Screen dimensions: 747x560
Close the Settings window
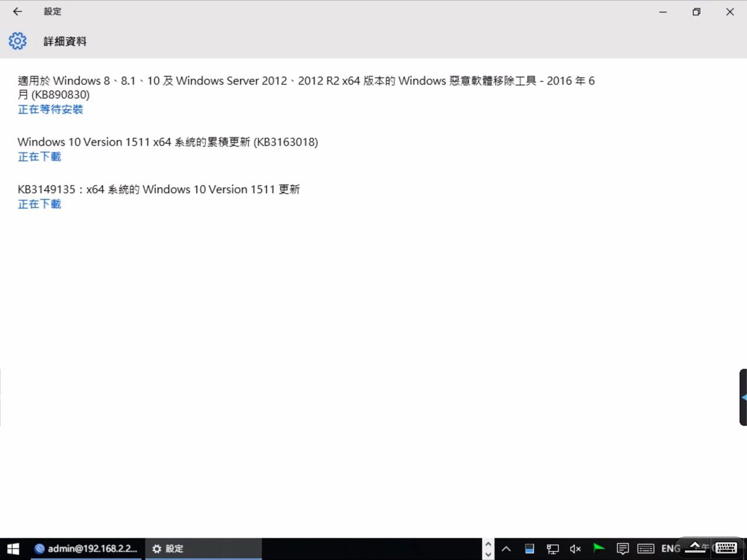click(729, 12)
